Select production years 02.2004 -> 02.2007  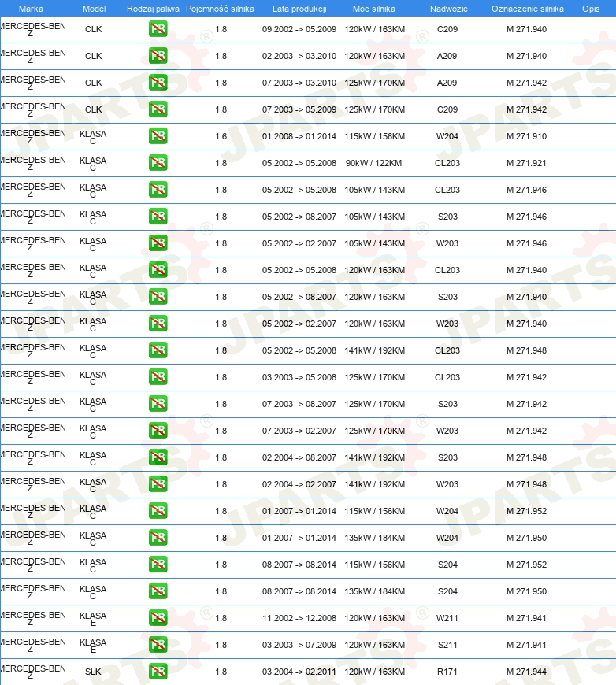[299, 484]
